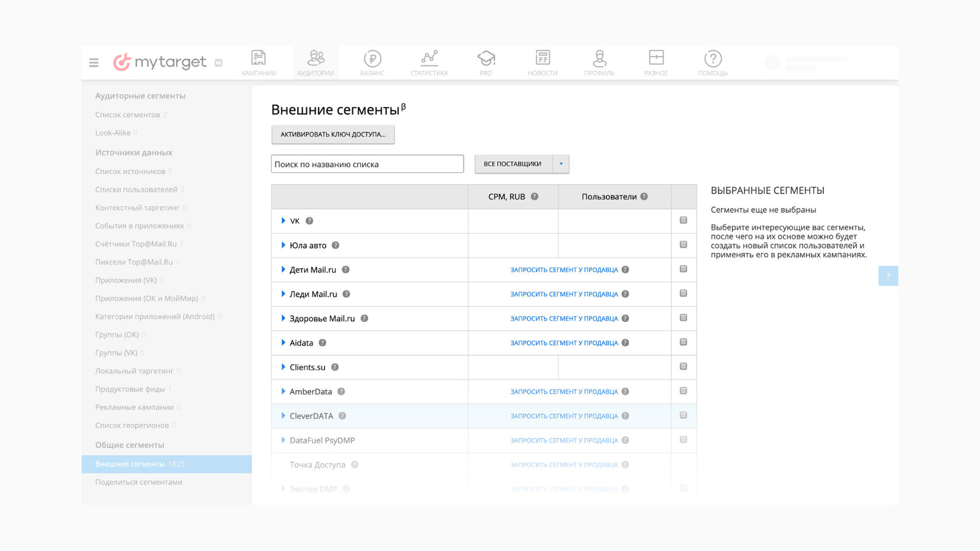Viewport: 980px width, 551px height.
Task: Open Поделиться сегментами in sidebar
Action: pyautogui.click(x=139, y=482)
